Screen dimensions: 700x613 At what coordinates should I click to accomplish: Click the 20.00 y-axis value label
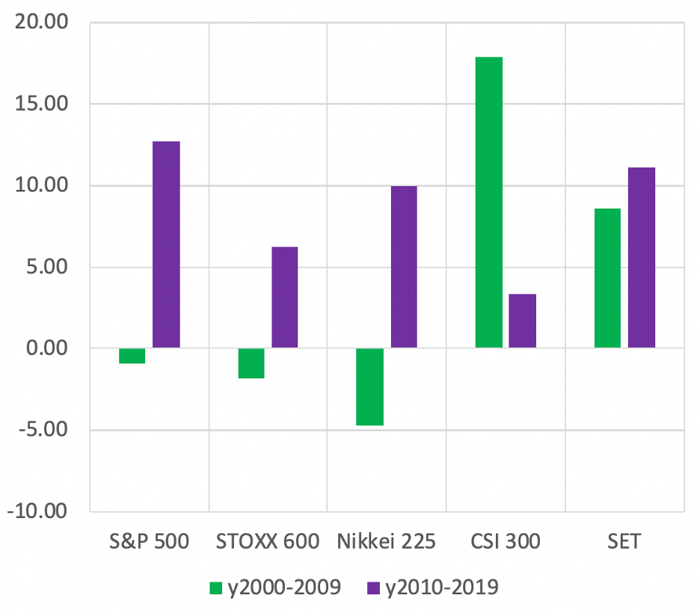click(40, 22)
